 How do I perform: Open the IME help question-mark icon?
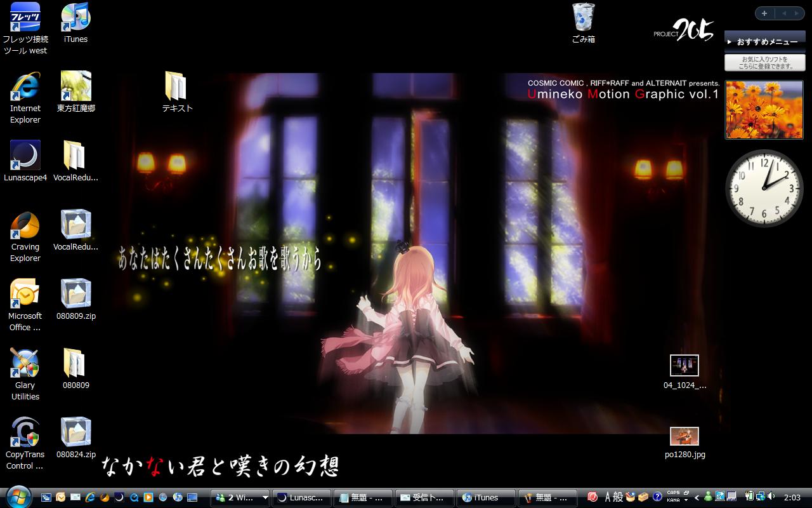(x=657, y=497)
